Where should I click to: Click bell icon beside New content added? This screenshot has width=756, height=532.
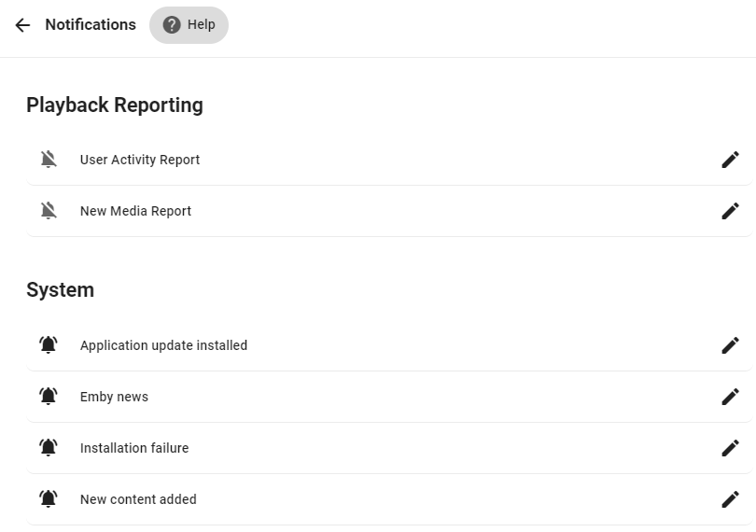coord(49,499)
